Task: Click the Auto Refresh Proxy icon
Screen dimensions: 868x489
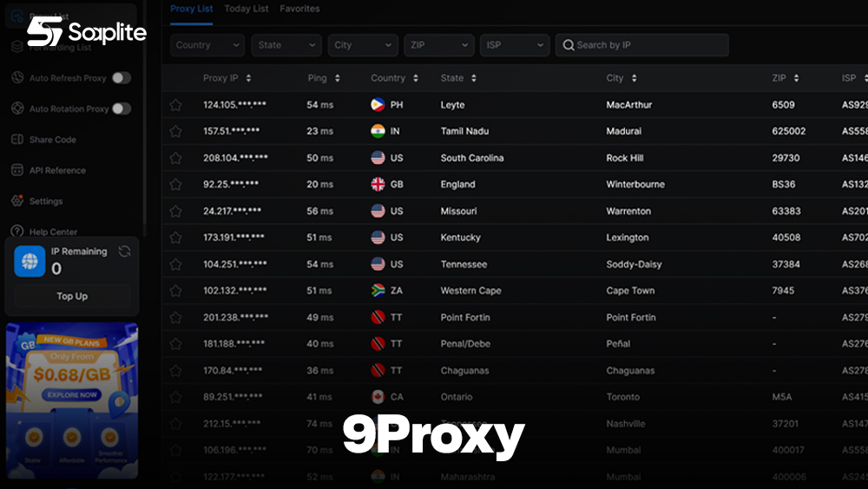Action: pos(17,77)
